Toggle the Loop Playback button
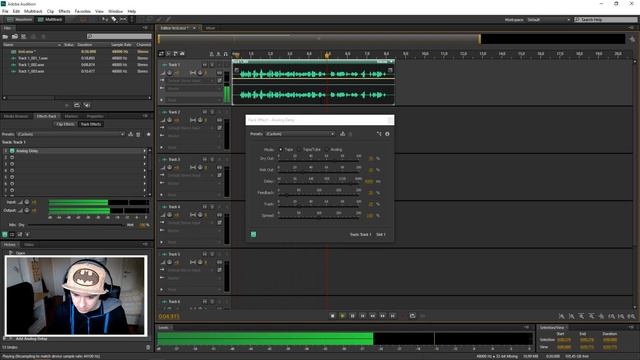Image resolution: width=640 pixels, height=360 pixels. (413, 316)
